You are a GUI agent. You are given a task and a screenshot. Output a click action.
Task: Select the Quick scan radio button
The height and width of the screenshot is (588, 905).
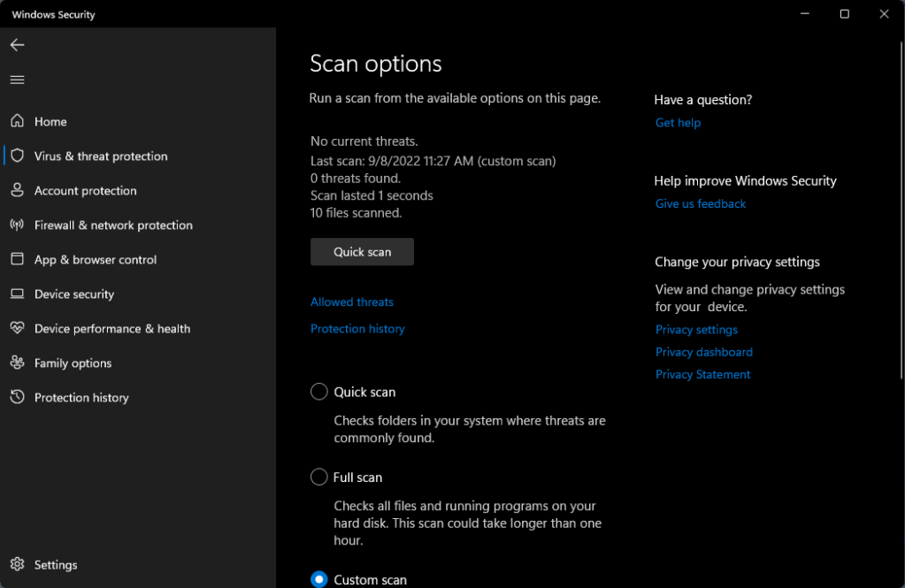coord(319,392)
